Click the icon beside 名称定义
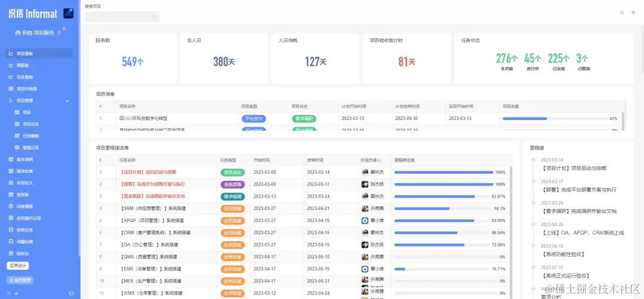 [11, 183]
